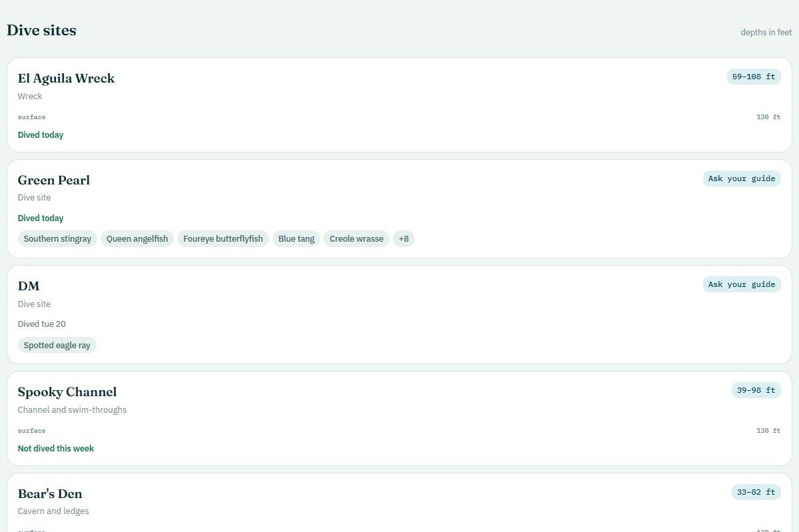This screenshot has height=532, width=799.
Task: Click the depths in feet note
Action: pyautogui.click(x=766, y=32)
